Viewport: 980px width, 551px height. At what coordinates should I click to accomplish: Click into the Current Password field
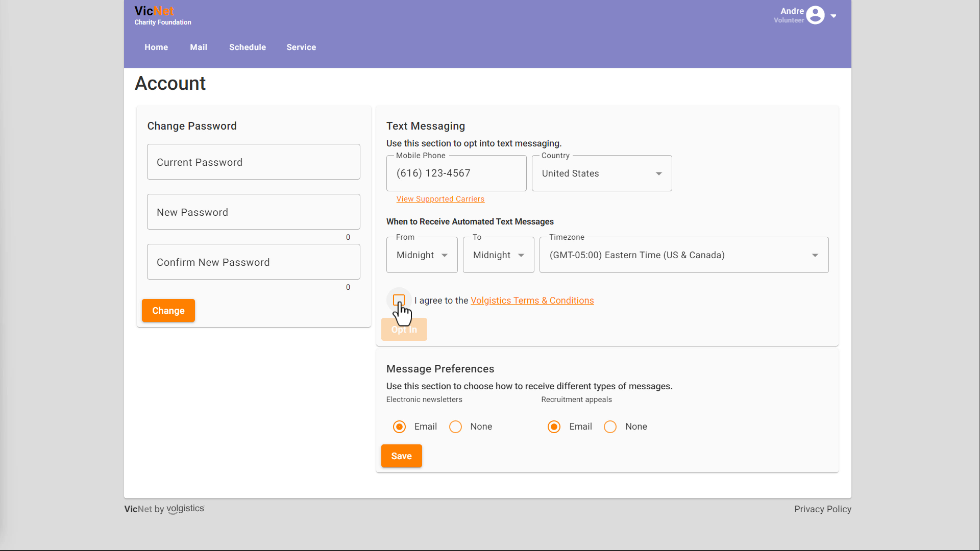253,162
